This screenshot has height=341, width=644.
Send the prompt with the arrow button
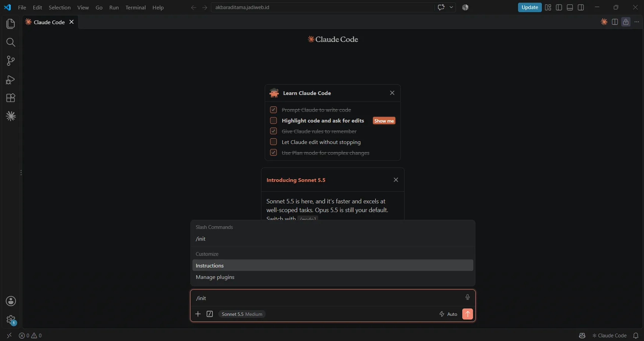467,314
